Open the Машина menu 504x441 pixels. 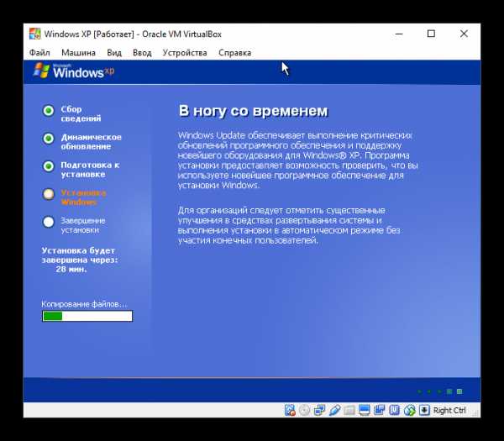pos(78,53)
